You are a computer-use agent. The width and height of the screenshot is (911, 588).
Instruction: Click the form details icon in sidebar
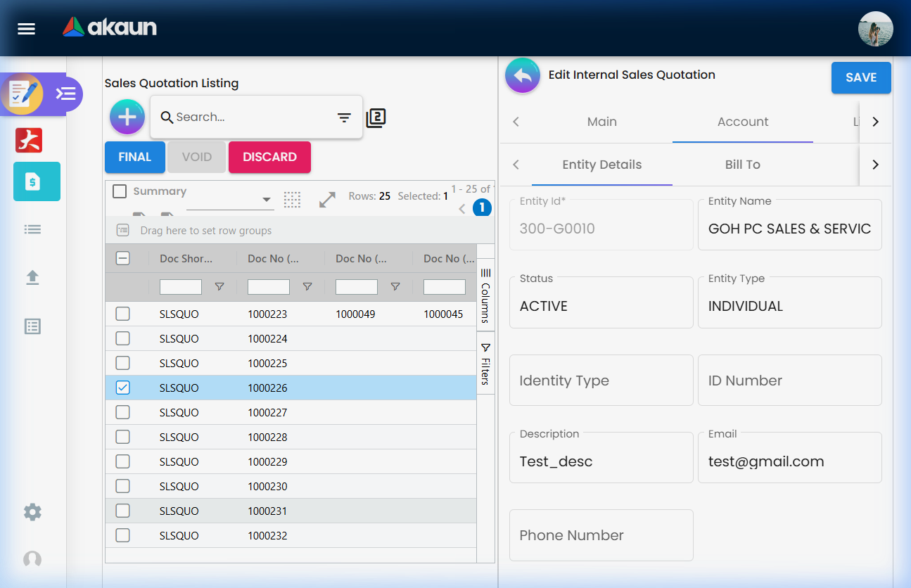click(32, 326)
